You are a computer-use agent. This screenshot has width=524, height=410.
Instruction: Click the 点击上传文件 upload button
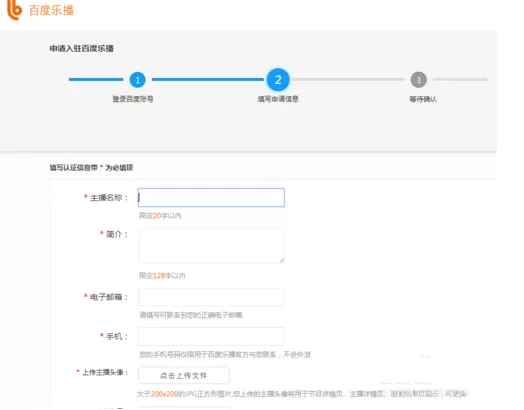(x=184, y=375)
